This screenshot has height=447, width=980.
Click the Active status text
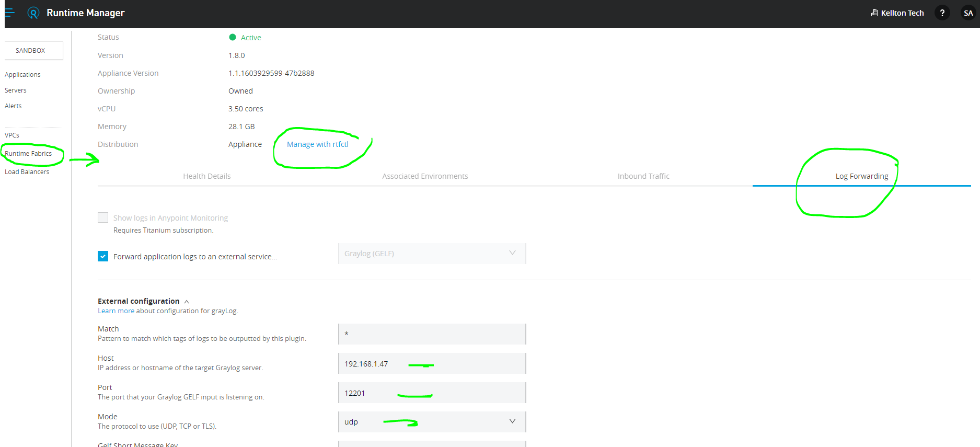coord(251,38)
